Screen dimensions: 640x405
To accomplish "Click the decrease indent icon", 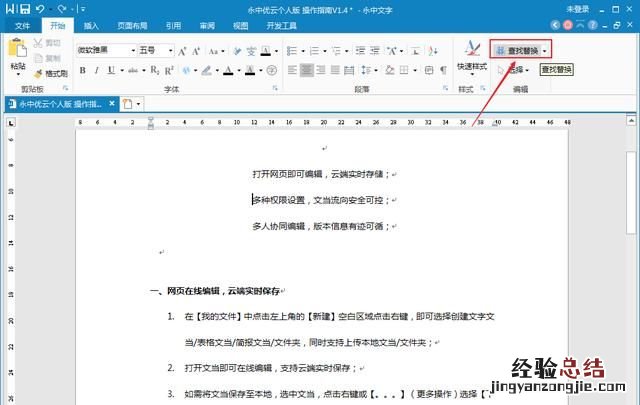I will point(360,51).
